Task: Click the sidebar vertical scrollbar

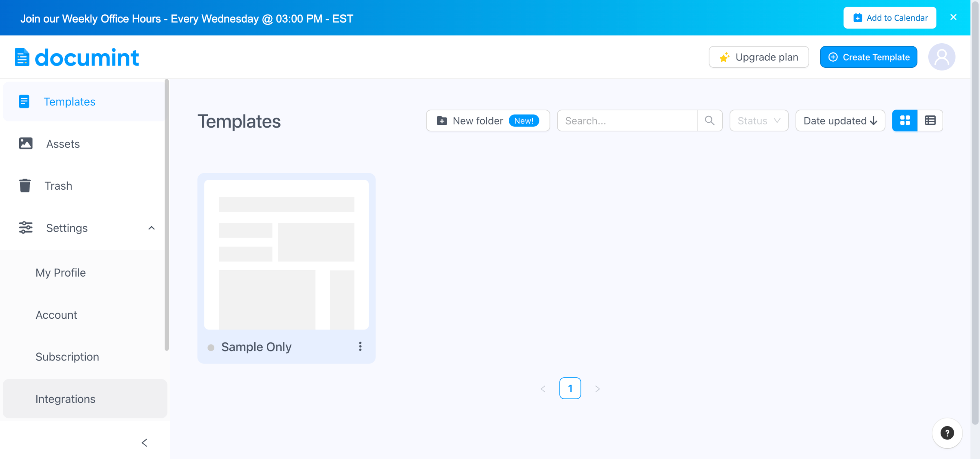Action: tap(167, 215)
